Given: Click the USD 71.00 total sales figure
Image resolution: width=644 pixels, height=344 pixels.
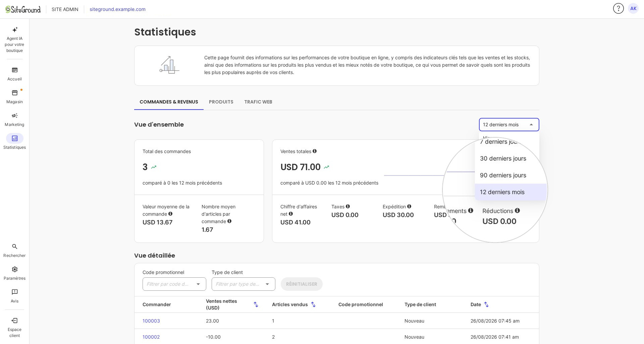Looking at the screenshot, I should tap(301, 167).
